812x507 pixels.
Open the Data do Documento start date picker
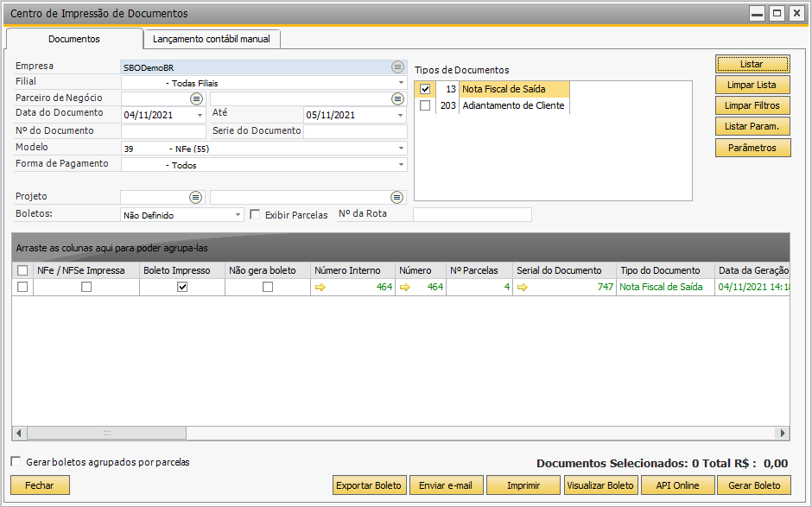click(200, 115)
